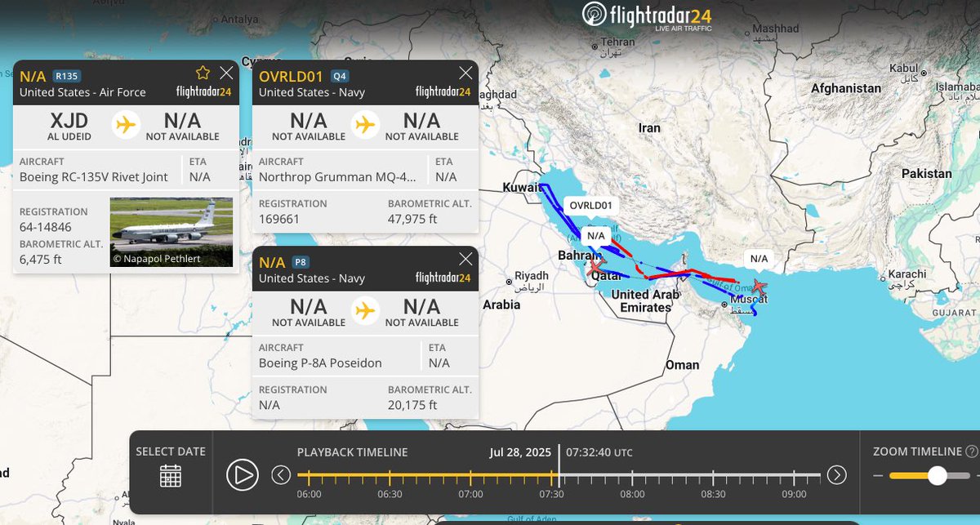The image size is (980, 525).
Task: Select the aircraft icon near Muscat
Action: pyautogui.click(x=759, y=287)
